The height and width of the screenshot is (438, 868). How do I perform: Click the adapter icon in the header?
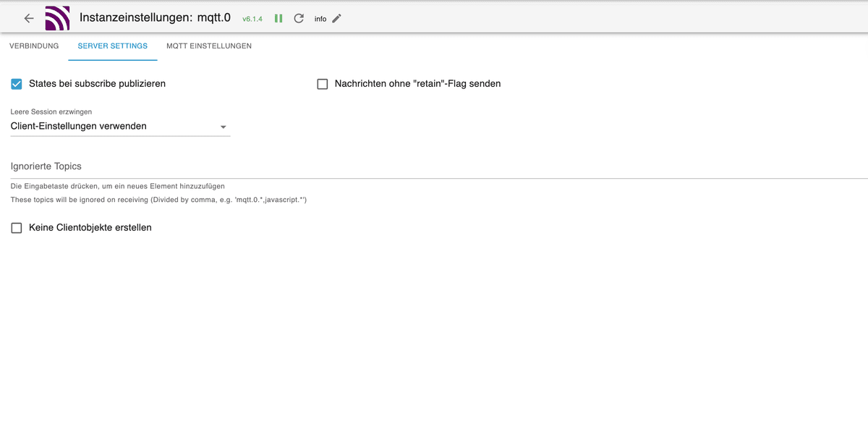pyautogui.click(x=58, y=17)
